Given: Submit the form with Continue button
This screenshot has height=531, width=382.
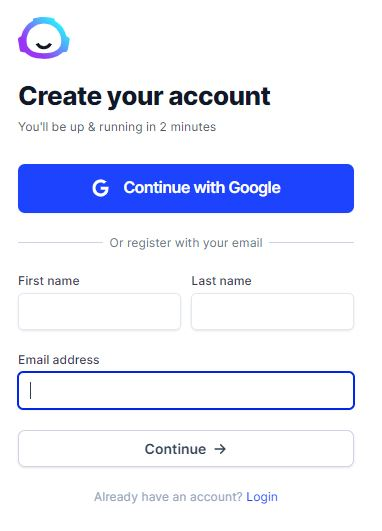Looking at the screenshot, I should pos(186,449).
